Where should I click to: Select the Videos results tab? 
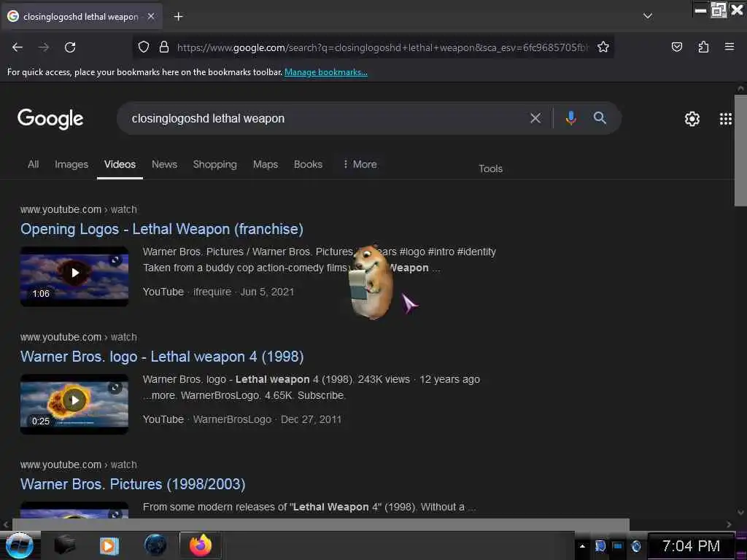pyautogui.click(x=120, y=164)
